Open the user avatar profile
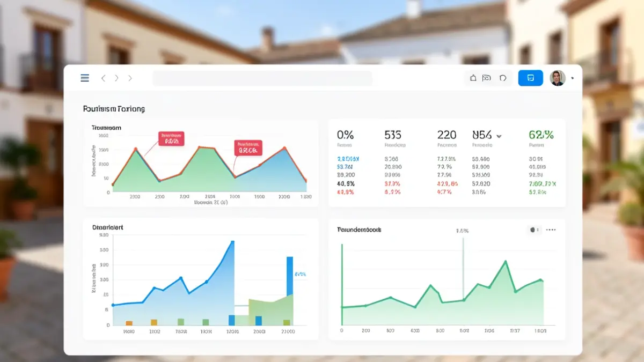644x362 pixels. click(558, 78)
